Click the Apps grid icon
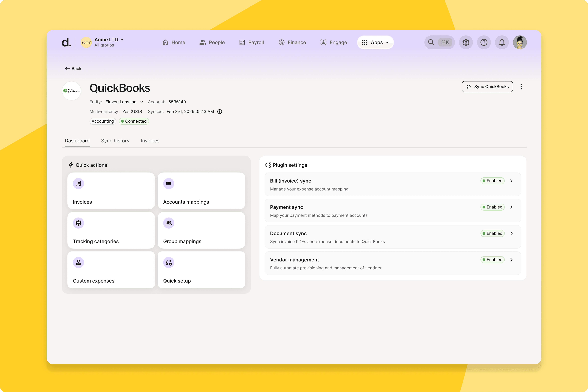The width and height of the screenshot is (588, 392). click(365, 42)
